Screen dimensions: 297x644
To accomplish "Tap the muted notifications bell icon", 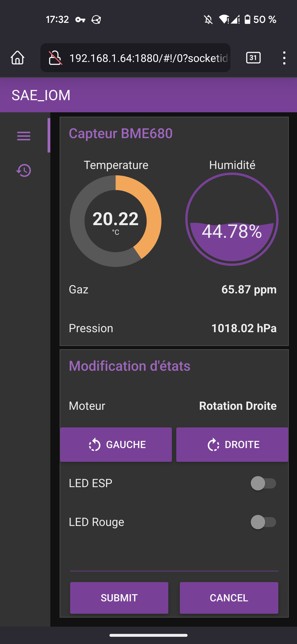I will click(208, 20).
